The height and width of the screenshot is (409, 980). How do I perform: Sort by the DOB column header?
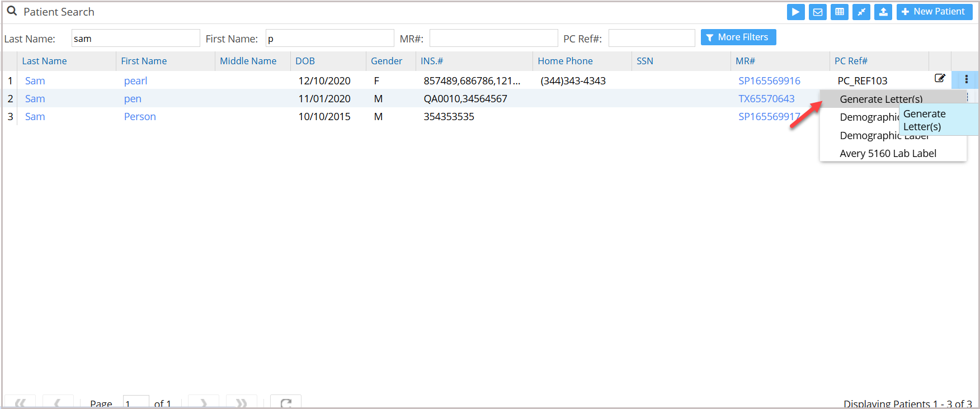pos(305,61)
